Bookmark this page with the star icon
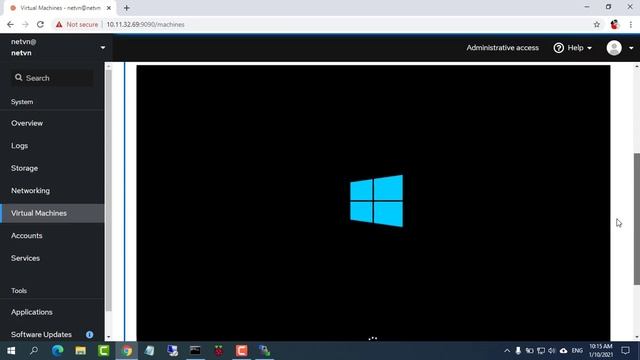 (597, 24)
